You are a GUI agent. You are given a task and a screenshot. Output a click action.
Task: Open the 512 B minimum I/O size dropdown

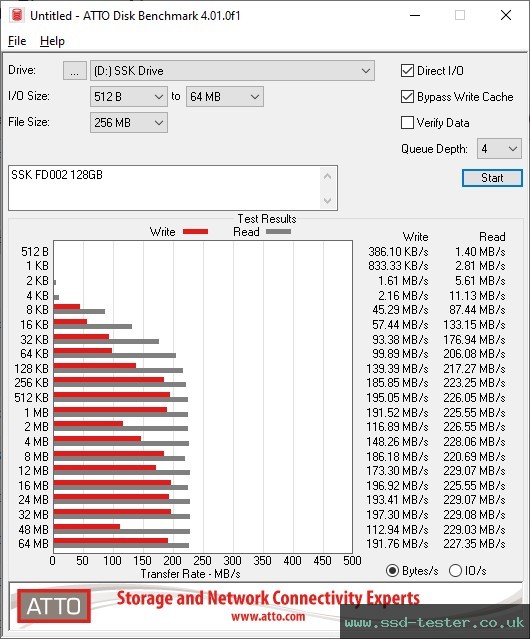pos(129,97)
